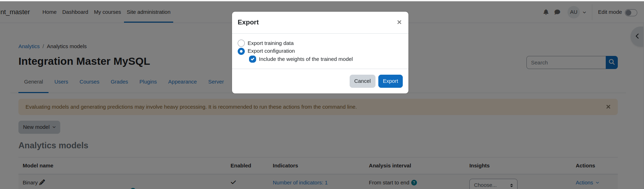
Task: Close the Export dialog with the X
Action: pos(399,22)
